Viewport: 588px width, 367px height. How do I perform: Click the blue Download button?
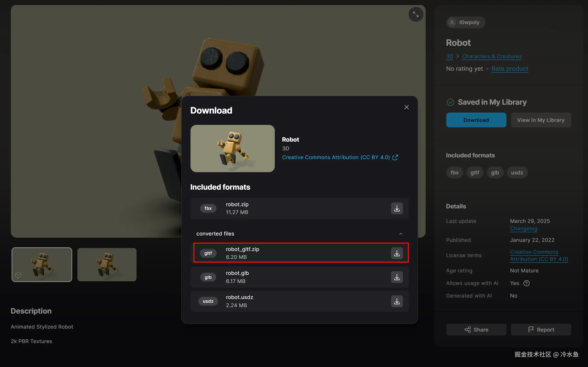pyautogui.click(x=476, y=120)
